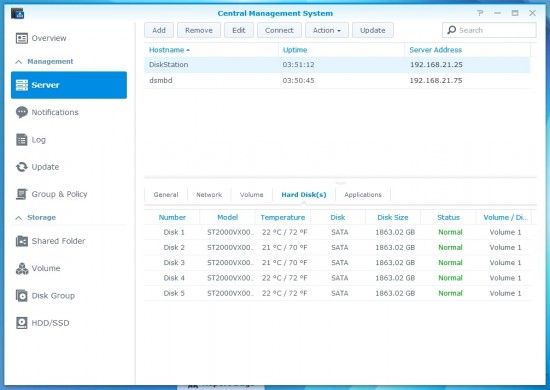Select the DiskStation server row

(x=337, y=65)
